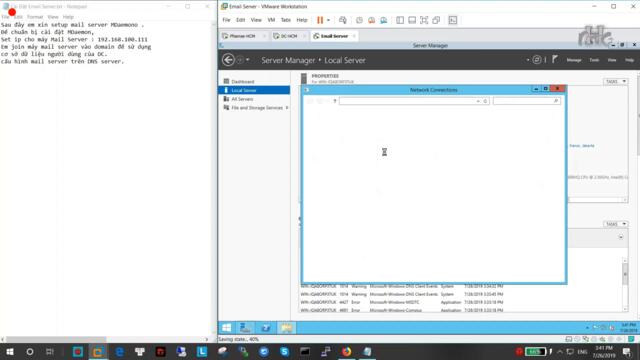Open Server Manager's Help menu
640x360 pixels.
629,60
